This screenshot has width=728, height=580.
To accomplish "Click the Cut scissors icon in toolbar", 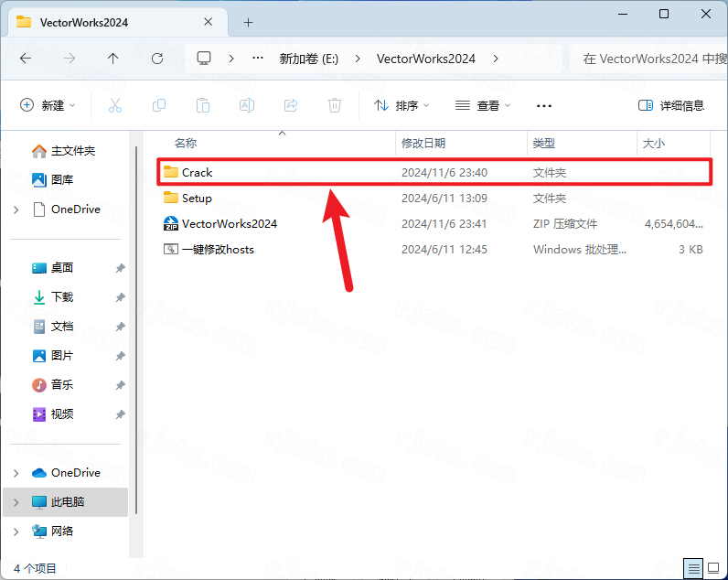I will (x=115, y=105).
